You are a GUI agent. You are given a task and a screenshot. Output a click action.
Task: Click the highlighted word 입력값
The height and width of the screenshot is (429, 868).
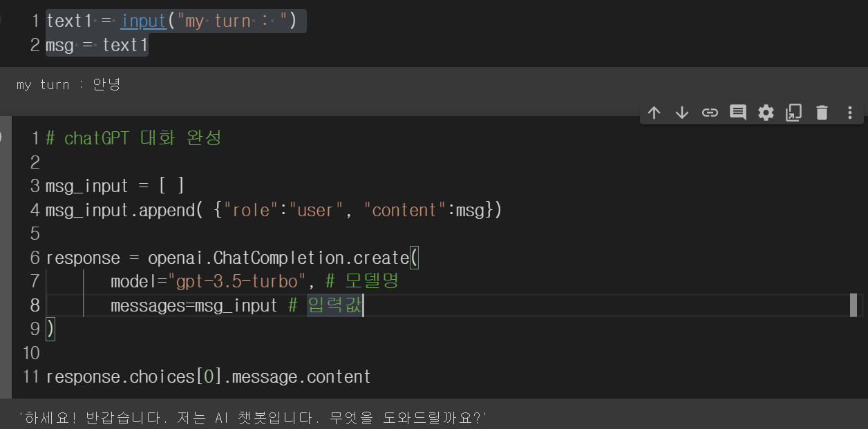click(x=334, y=305)
